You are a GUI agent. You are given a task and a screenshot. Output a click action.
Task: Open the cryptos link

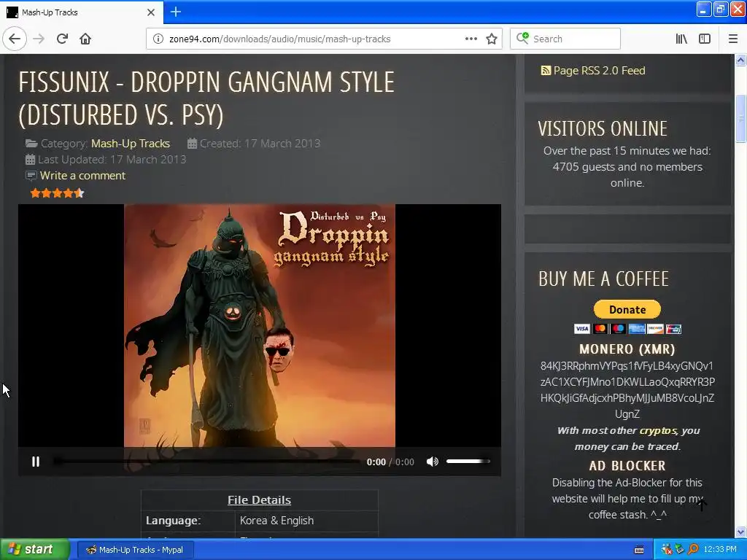pos(658,430)
